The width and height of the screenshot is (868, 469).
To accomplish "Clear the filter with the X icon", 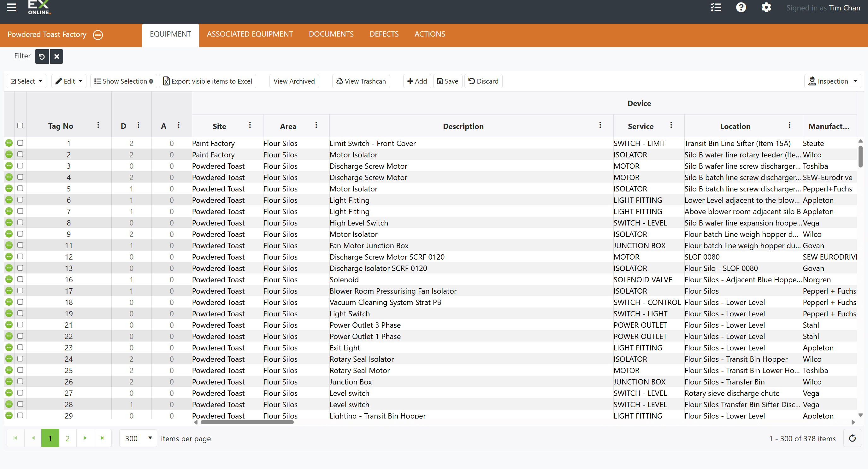I will (56, 56).
